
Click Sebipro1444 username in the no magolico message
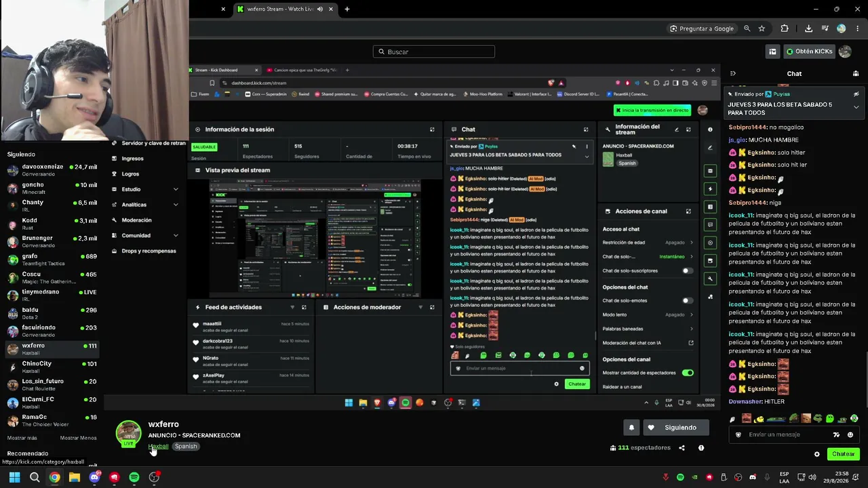tap(747, 127)
